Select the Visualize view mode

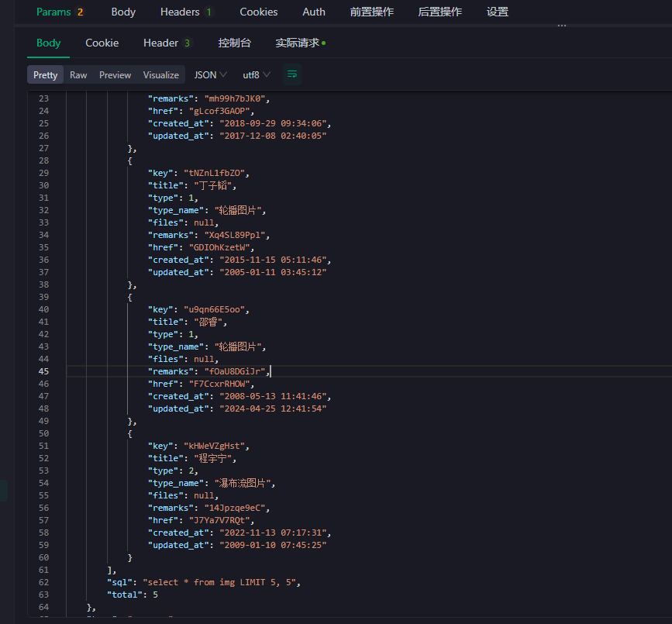pos(161,75)
